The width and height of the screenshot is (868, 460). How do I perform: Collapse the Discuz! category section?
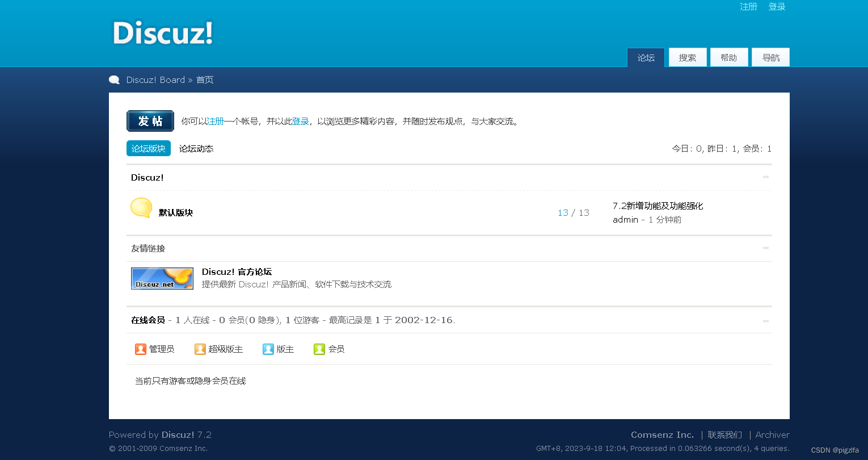(x=766, y=177)
